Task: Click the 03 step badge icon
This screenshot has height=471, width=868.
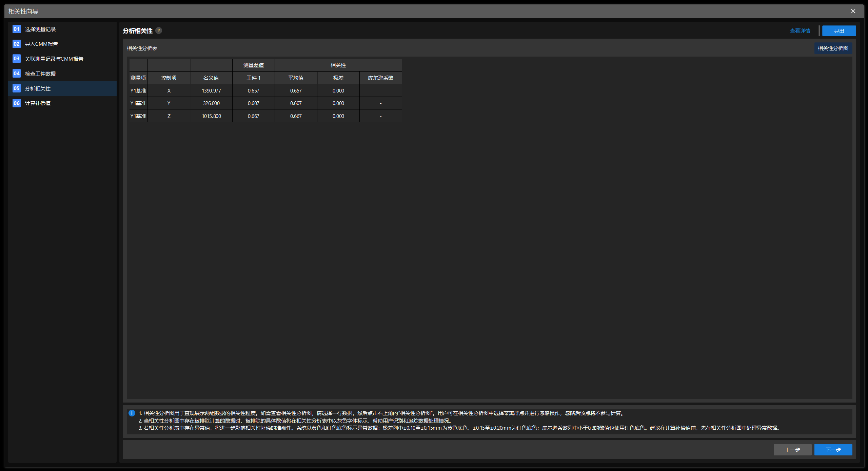Action: click(17, 59)
